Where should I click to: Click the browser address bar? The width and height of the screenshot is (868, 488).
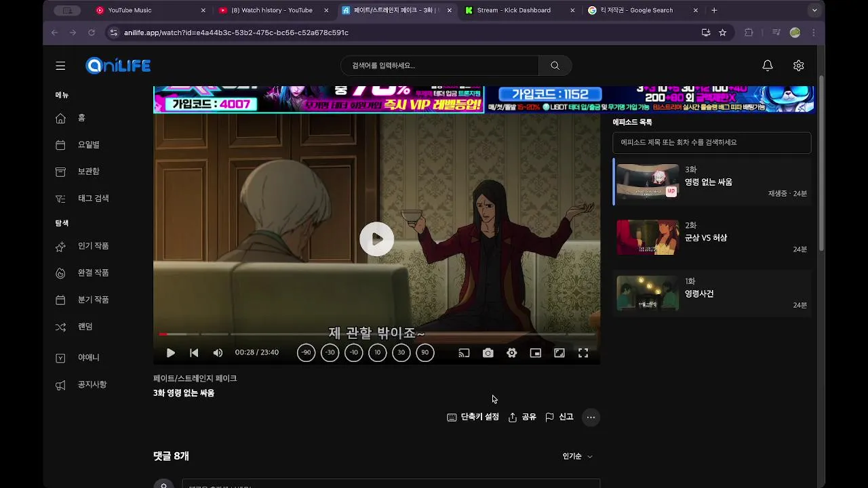[x=407, y=33]
